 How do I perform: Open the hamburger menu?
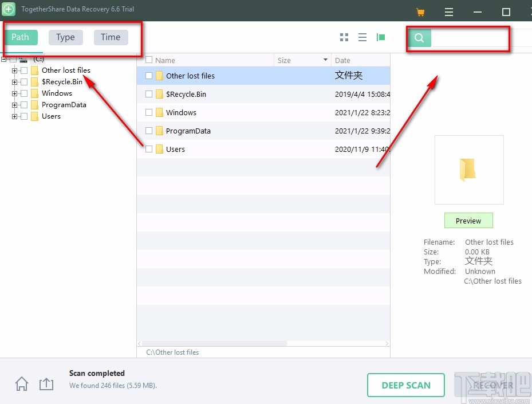(449, 11)
